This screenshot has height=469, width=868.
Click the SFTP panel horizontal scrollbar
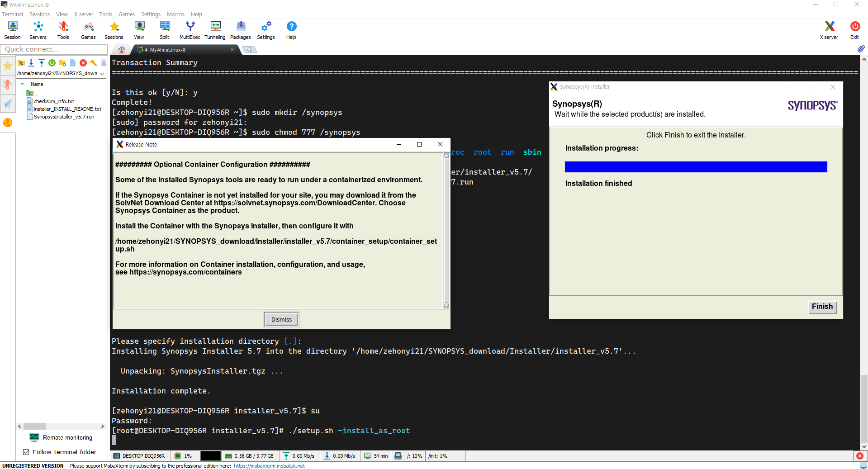click(61, 426)
